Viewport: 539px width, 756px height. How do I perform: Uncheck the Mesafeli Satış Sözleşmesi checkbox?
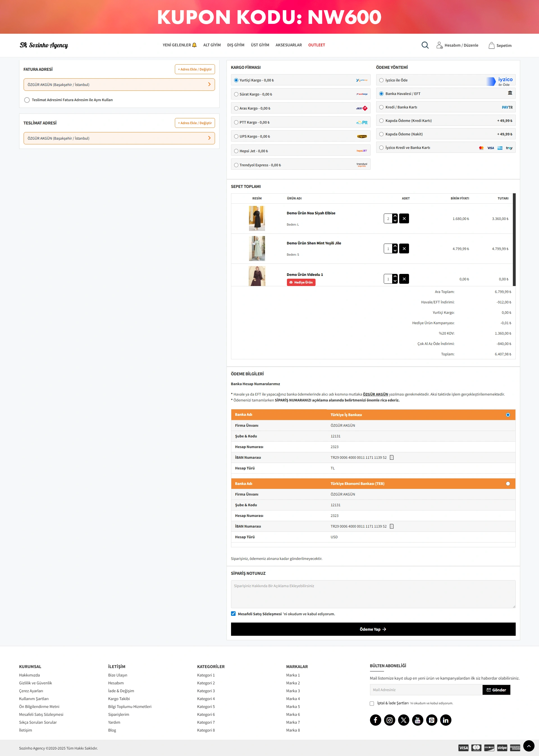point(233,614)
